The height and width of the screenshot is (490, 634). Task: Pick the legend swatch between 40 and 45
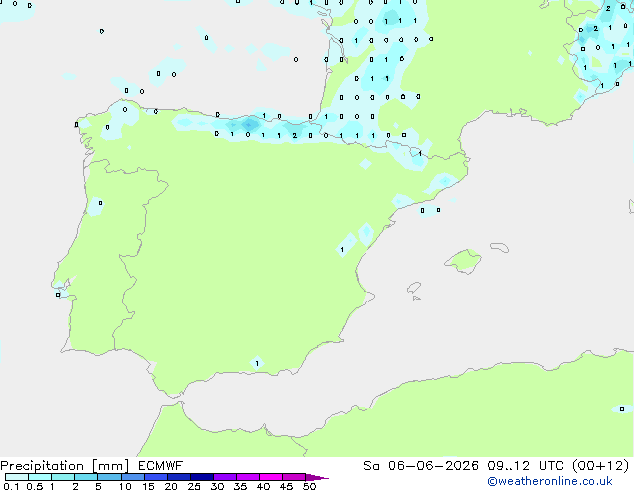tap(271, 477)
